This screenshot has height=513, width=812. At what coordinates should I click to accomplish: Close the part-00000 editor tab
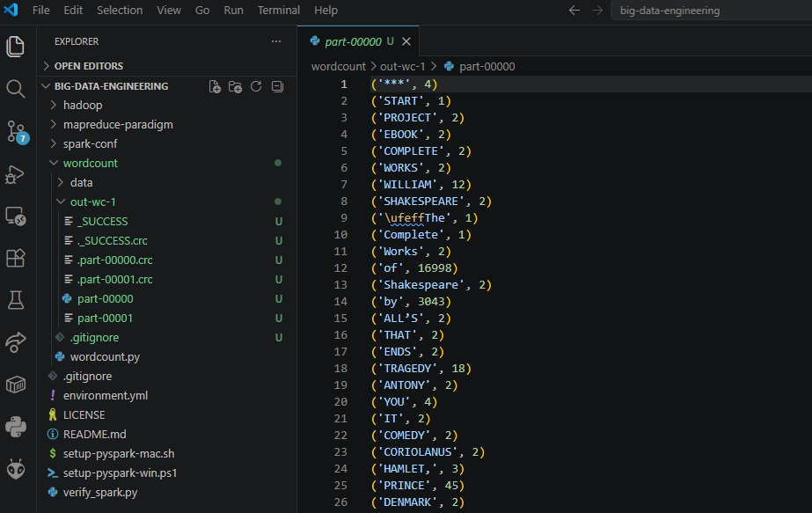[406, 41]
